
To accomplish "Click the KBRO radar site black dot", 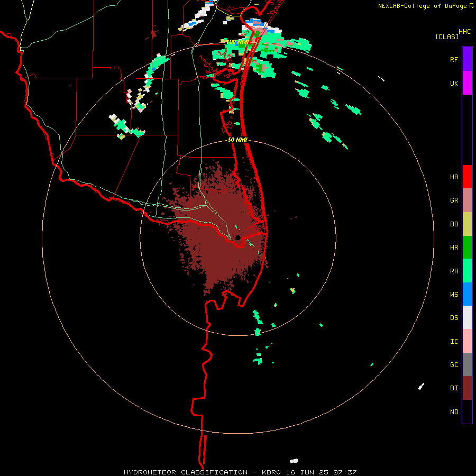I will [238, 237].
